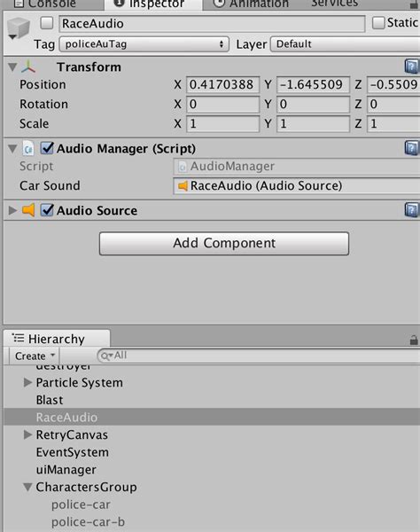Disable the Audio Manager script checkbox
Image resolution: width=420 pixels, height=532 pixels.
[x=47, y=148]
